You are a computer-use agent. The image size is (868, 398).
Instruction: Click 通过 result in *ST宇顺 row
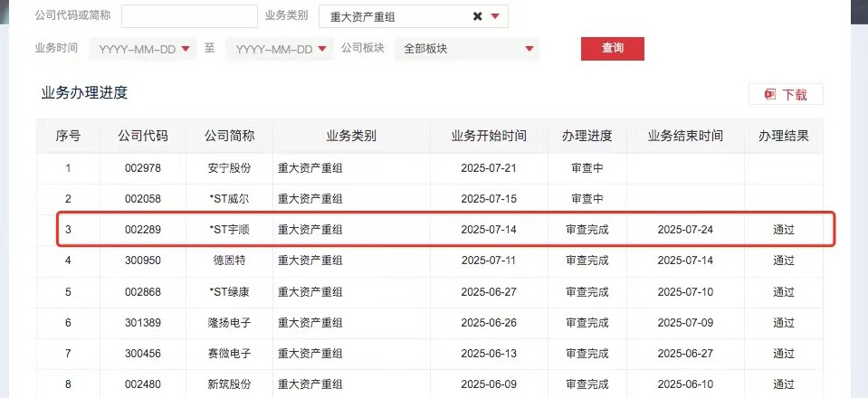[x=784, y=229]
